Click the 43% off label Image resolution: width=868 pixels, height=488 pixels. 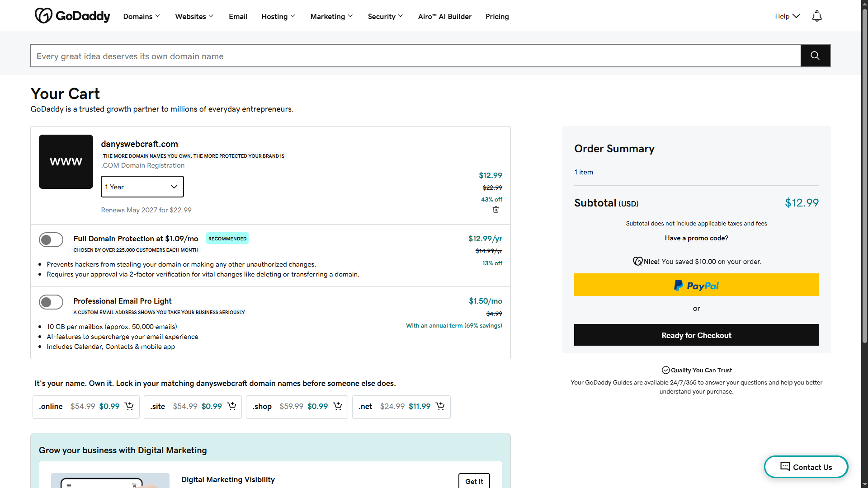(491, 199)
